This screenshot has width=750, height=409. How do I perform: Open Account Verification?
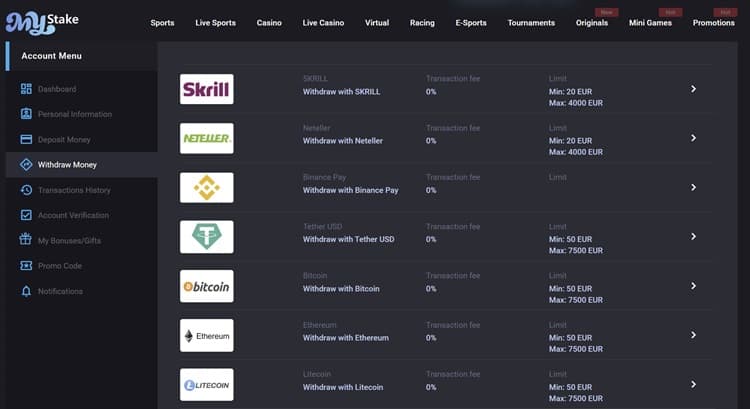73,215
